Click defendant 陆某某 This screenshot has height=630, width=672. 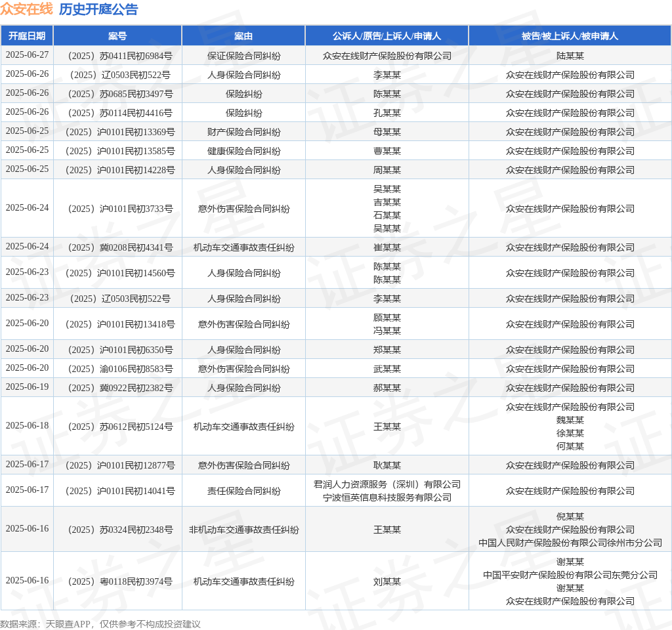[570, 56]
